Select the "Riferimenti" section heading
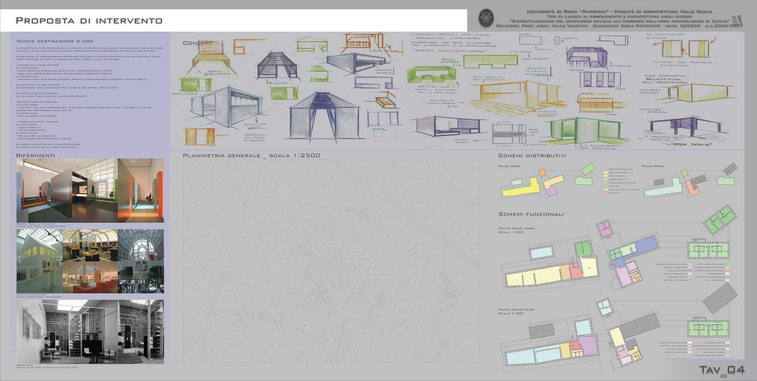Image resolution: width=757 pixels, height=381 pixels. pos(36,155)
